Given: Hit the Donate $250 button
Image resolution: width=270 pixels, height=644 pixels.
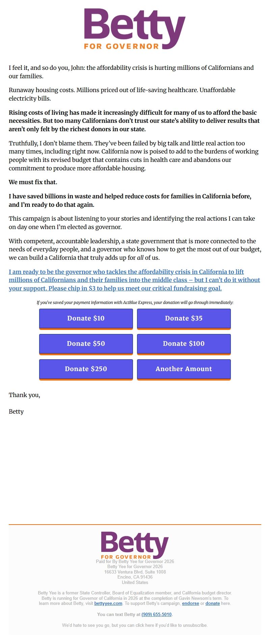Looking at the screenshot, I should pyautogui.click(x=86, y=369).
